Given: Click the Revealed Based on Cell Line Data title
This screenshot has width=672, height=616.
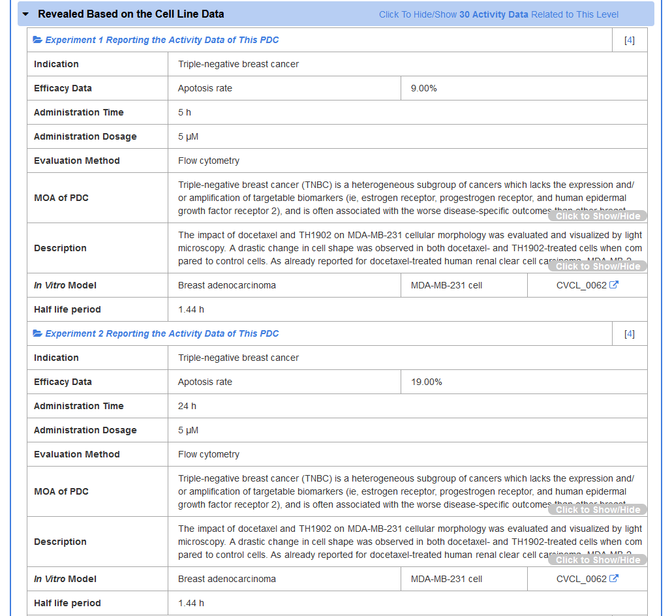Looking at the screenshot, I should tap(130, 14).
